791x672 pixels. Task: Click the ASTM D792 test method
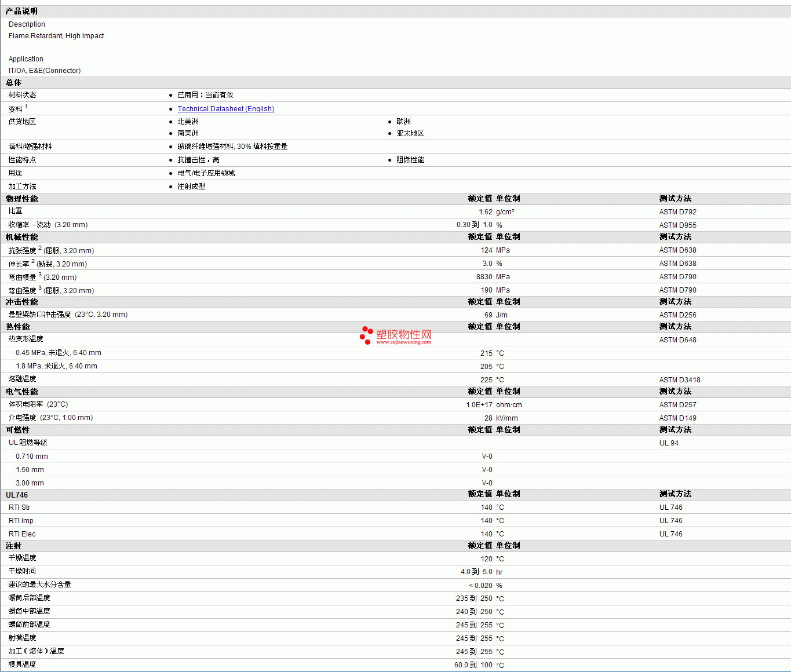pyautogui.click(x=677, y=212)
